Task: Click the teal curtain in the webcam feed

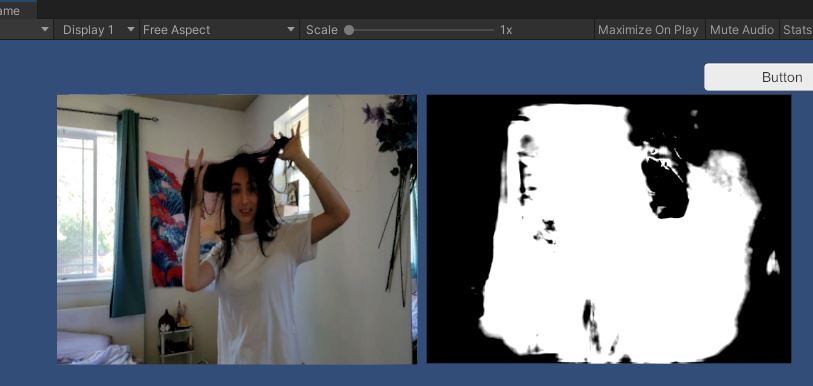Action: tap(128, 213)
